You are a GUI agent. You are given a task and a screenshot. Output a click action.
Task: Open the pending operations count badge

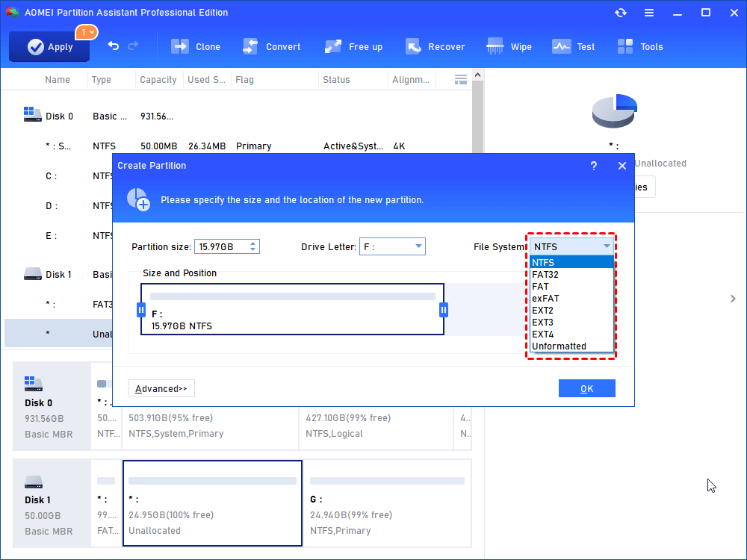pyautogui.click(x=86, y=32)
